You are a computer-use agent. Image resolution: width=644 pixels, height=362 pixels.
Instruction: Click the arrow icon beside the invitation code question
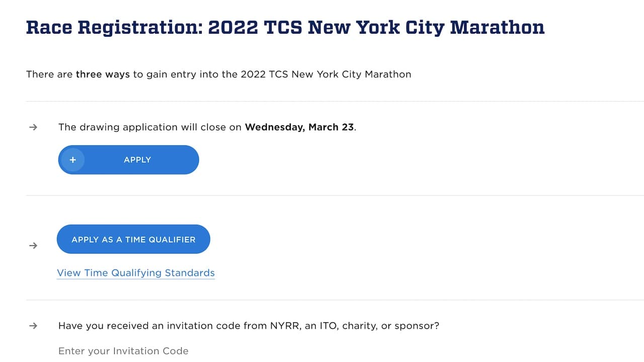tap(33, 325)
